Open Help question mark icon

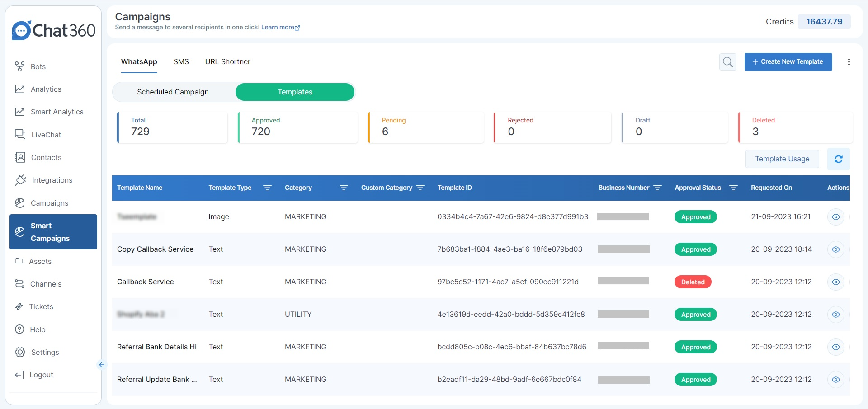[x=19, y=329]
